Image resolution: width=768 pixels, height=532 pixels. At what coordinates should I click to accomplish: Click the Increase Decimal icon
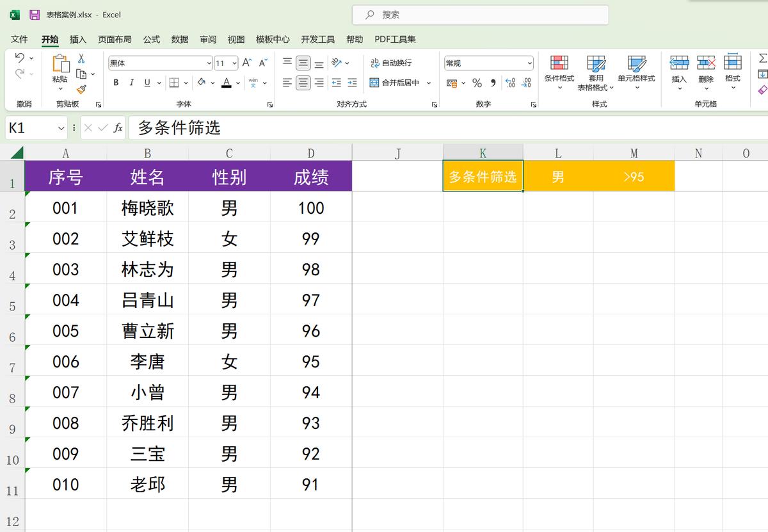tap(511, 83)
